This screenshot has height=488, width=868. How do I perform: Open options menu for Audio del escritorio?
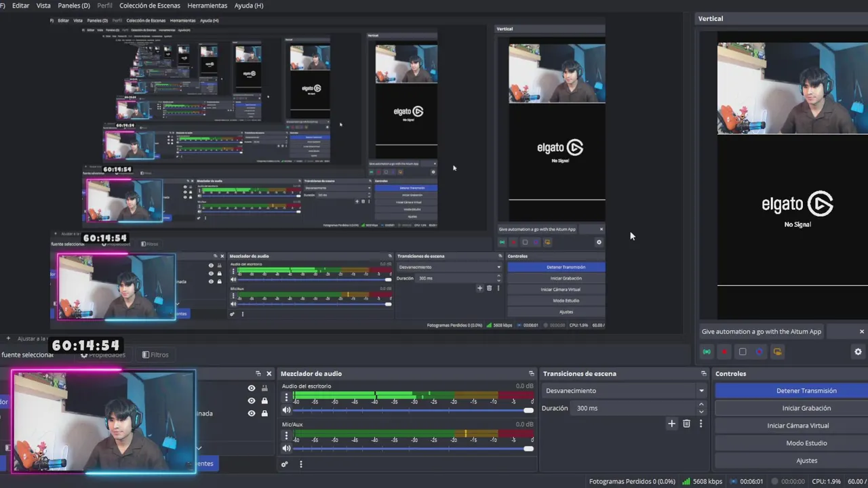pyautogui.click(x=286, y=397)
